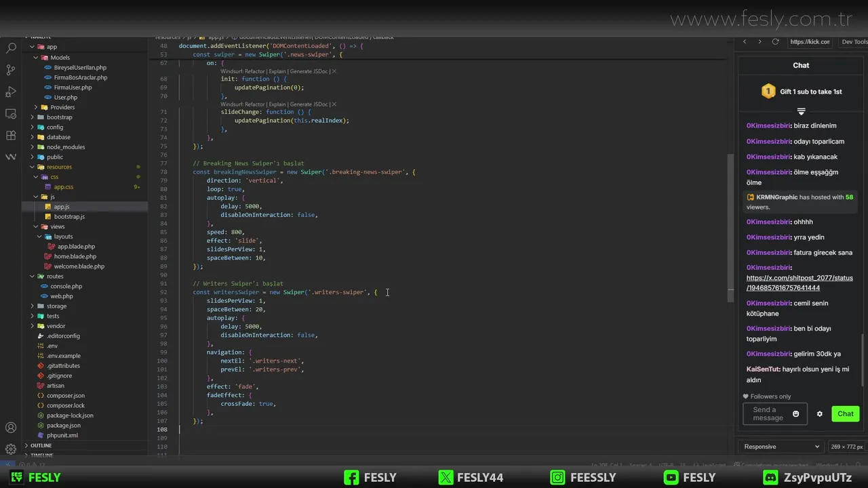Click KRMNGraphic username in host notice
This screenshot has height=488, width=868.
pyautogui.click(x=777, y=197)
